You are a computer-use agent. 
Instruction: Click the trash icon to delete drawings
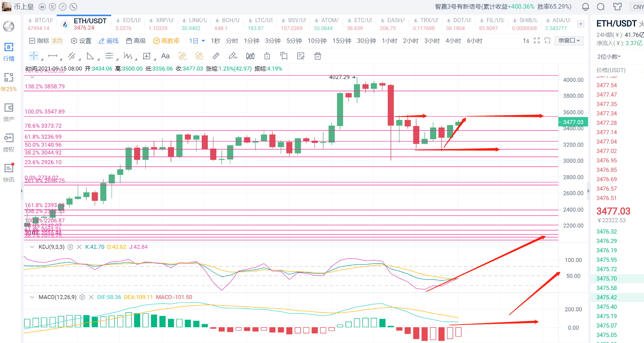[317, 56]
